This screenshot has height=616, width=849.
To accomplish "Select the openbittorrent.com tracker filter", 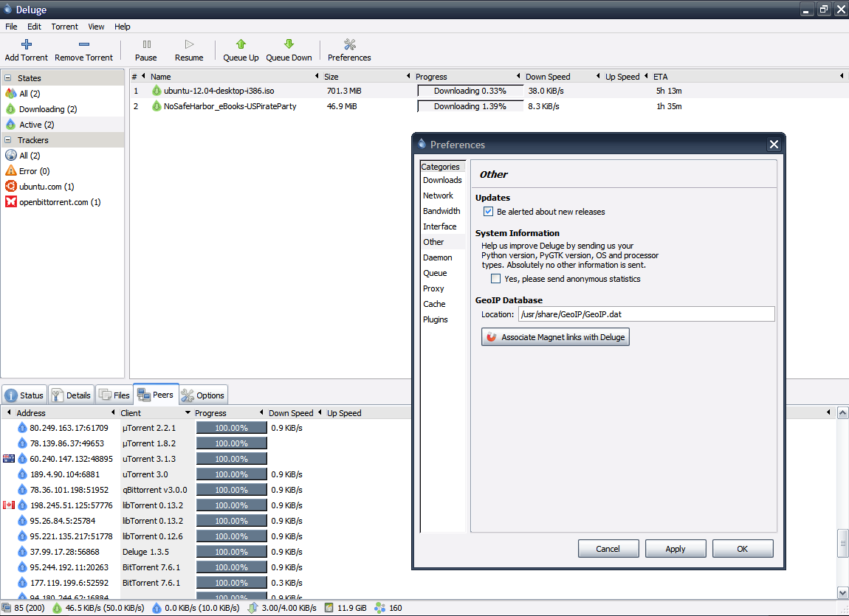I will [x=60, y=202].
